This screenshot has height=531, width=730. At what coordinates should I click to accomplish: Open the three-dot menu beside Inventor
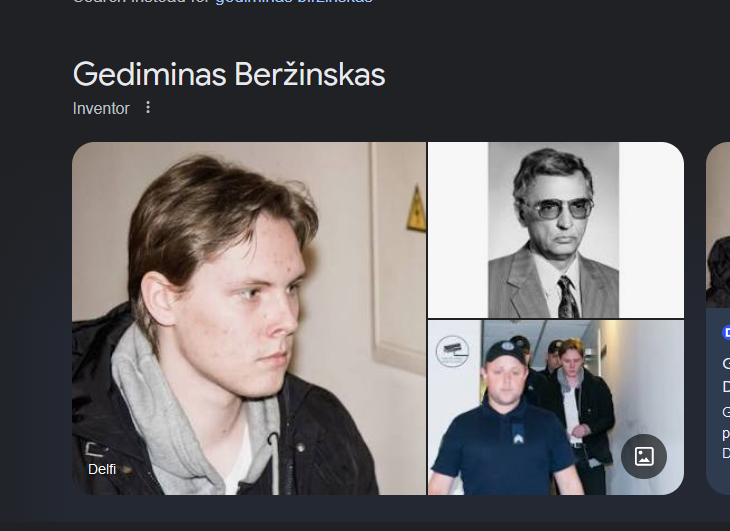148,108
